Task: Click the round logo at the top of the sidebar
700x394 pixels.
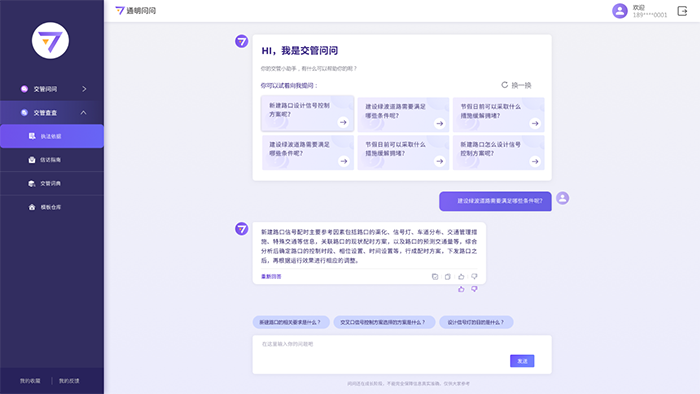Action: 50,41
